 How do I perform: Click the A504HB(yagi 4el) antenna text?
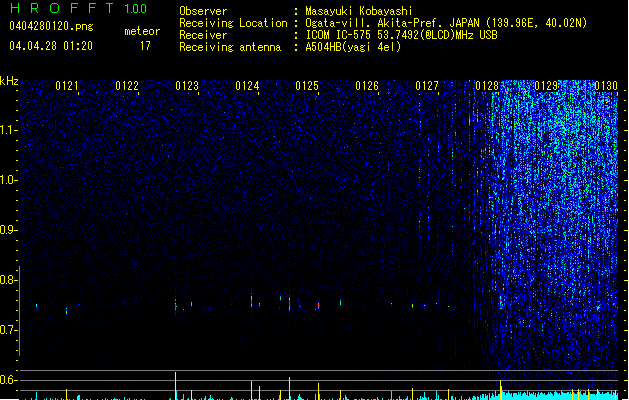click(x=353, y=47)
